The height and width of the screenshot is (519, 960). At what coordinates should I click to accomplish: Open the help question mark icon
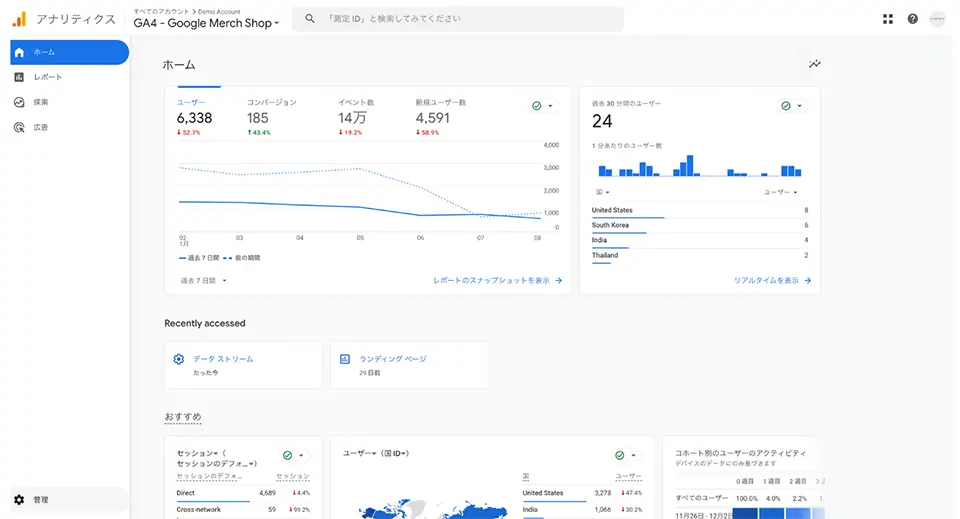pyautogui.click(x=912, y=19)
